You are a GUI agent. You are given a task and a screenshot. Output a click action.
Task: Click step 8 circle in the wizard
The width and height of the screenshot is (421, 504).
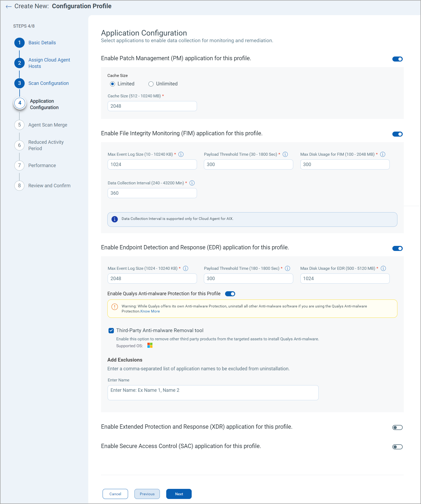pyautogui.click(x=19, y=186)
